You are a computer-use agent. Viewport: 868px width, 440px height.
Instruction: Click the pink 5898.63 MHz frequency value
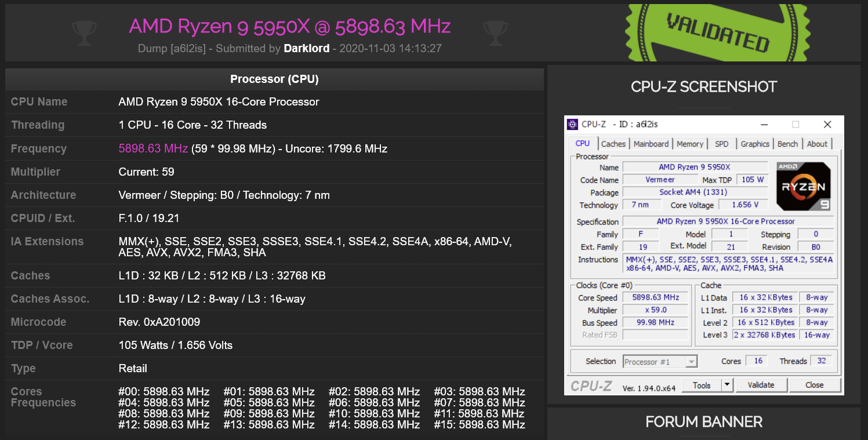(x=153, y=148)
